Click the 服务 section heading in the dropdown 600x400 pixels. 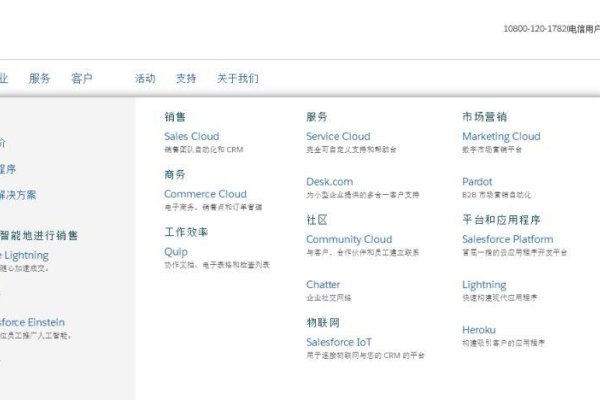317,117
